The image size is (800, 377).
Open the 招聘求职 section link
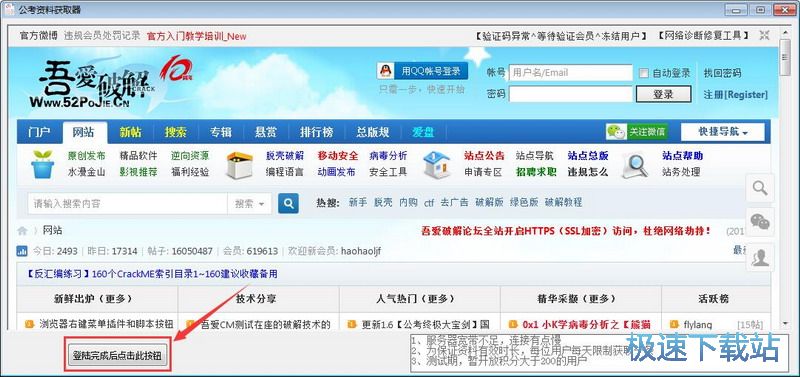click(x=536, y=172)
